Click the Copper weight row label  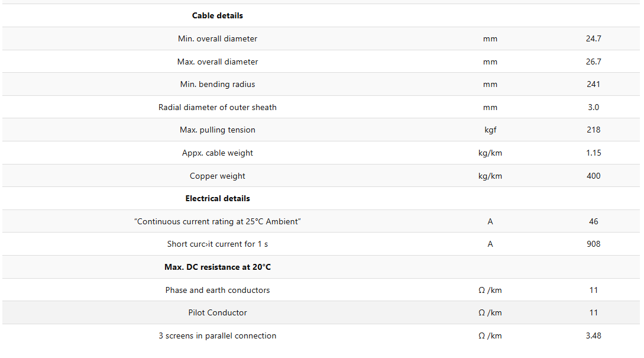click(x=217, y=176)
